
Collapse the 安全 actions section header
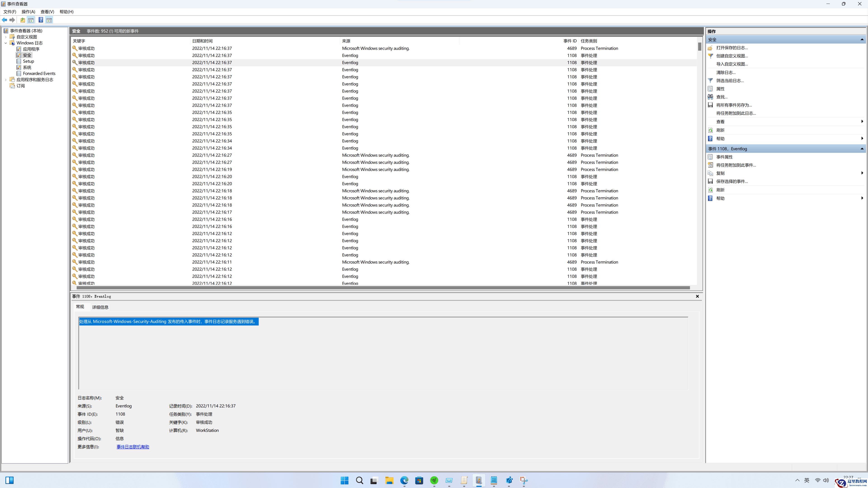coord(862,39)
